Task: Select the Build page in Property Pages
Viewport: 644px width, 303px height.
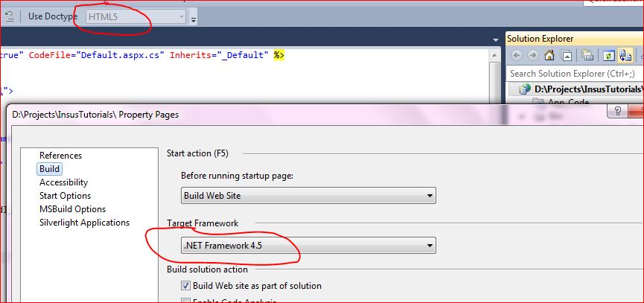Action: click(x=49, y=169)
